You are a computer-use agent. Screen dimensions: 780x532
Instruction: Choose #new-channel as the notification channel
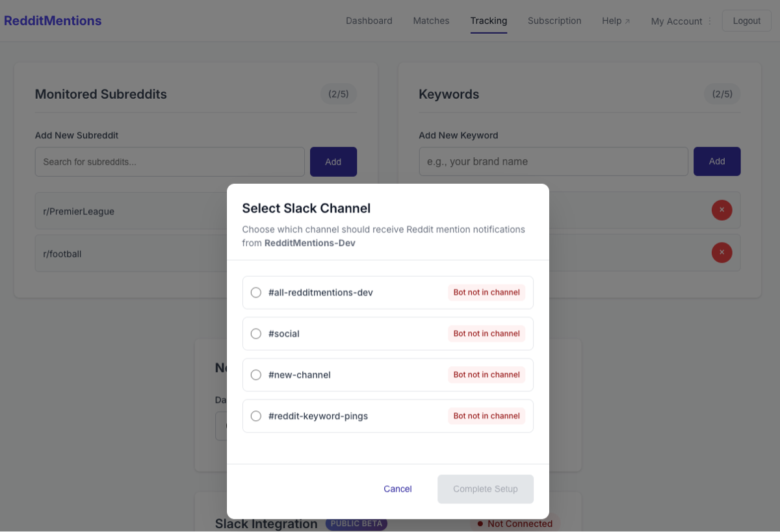255,374
